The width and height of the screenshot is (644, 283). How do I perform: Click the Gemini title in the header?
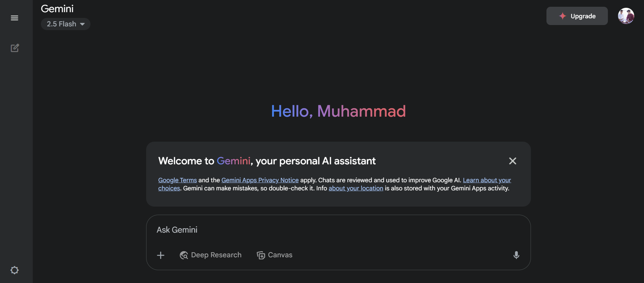tap(57, 8)
